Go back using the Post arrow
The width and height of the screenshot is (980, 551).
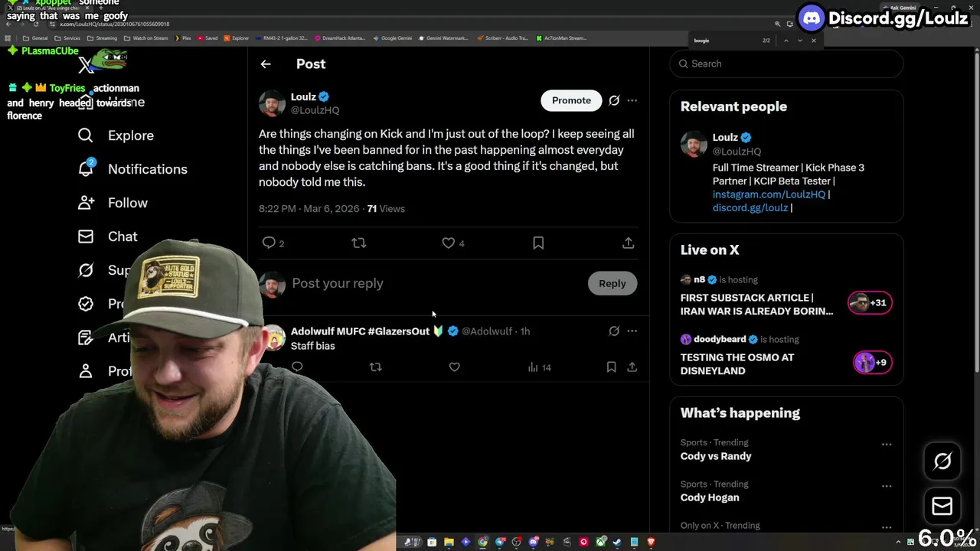point(266,64)
